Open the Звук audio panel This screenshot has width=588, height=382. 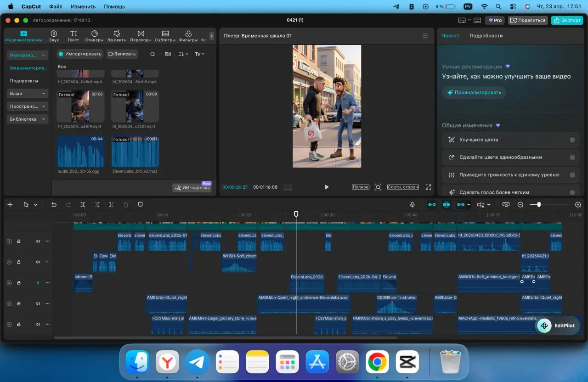click(54, 36)
